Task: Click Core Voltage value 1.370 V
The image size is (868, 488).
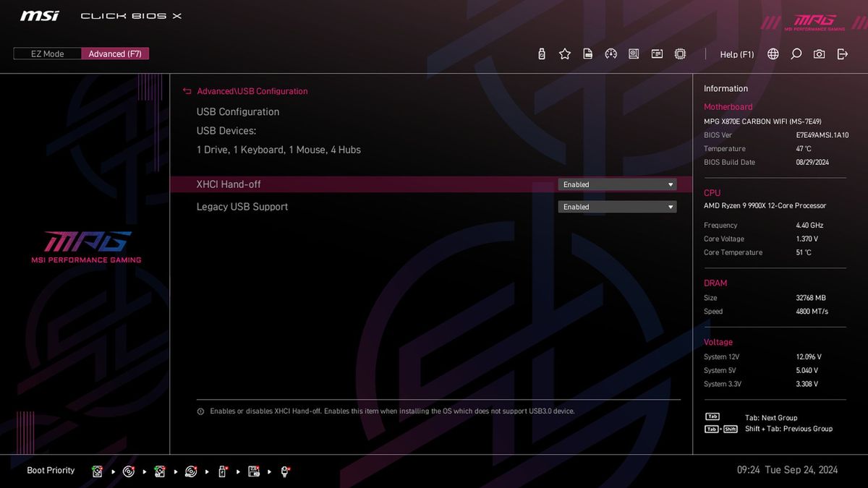Action: (x=807, y=239)
